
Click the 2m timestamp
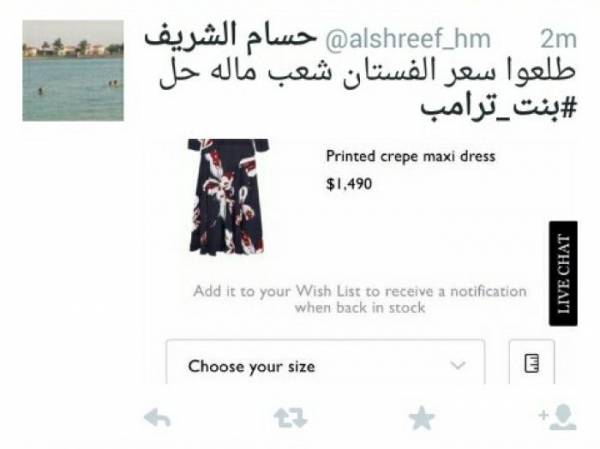[558, 39]
